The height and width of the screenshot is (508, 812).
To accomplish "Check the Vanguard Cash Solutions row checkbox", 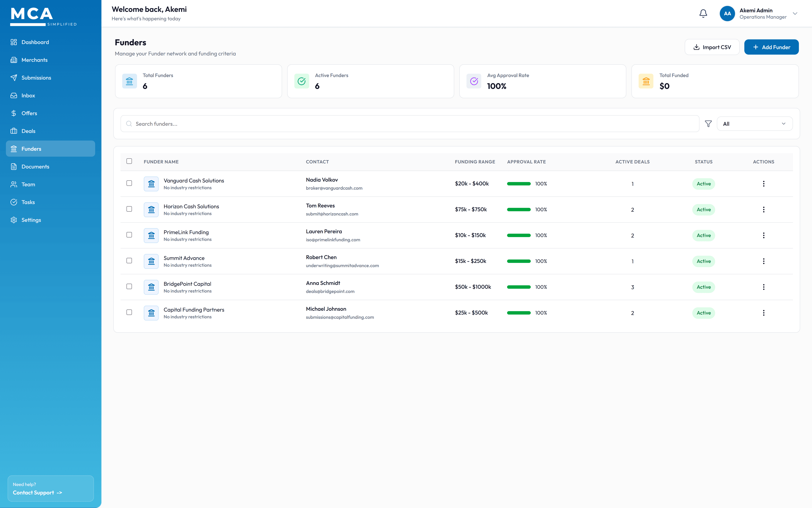I will coord(129,183).
